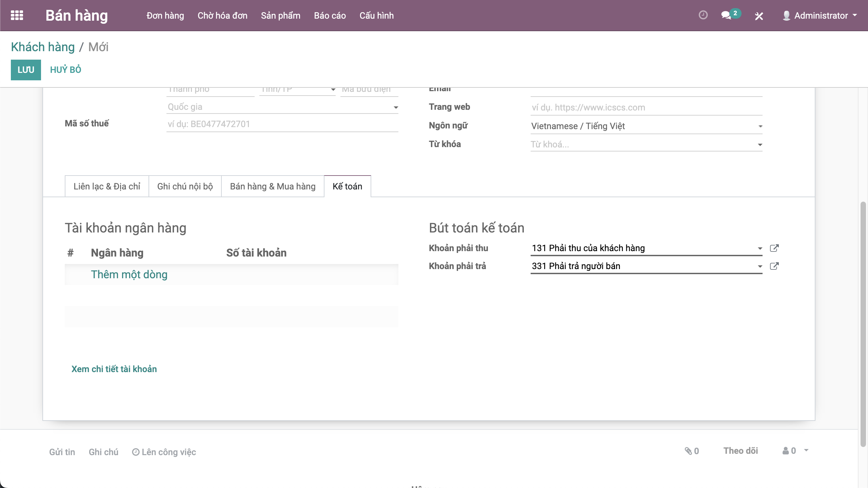Switch to Liên lạc & Địa chỉ tab

point(107,186)
